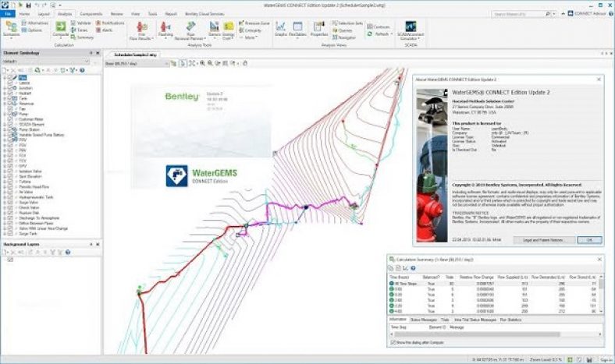The height and width of the screenshot is (364, 615).
Task: Open FlexTables in Analysis Views
Action: pos(297,29)
